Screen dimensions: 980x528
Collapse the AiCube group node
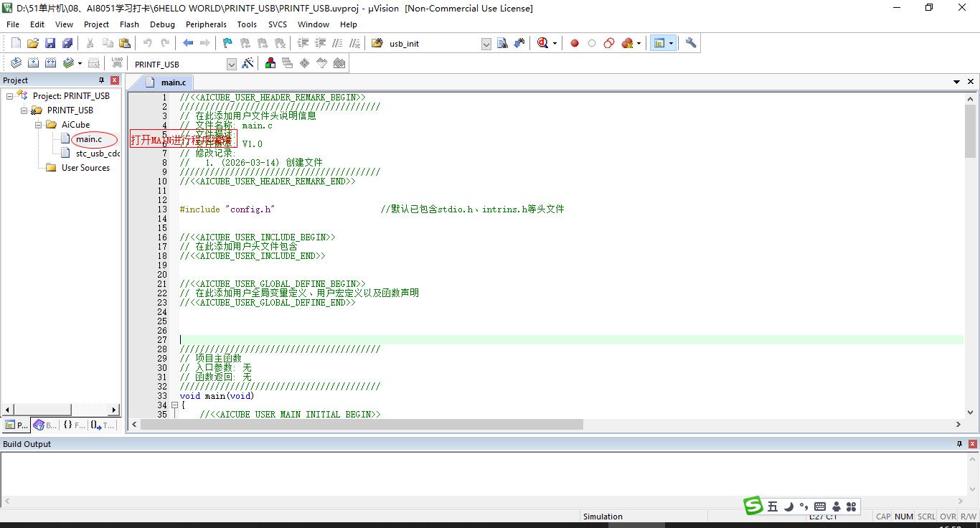pos(38,124)
